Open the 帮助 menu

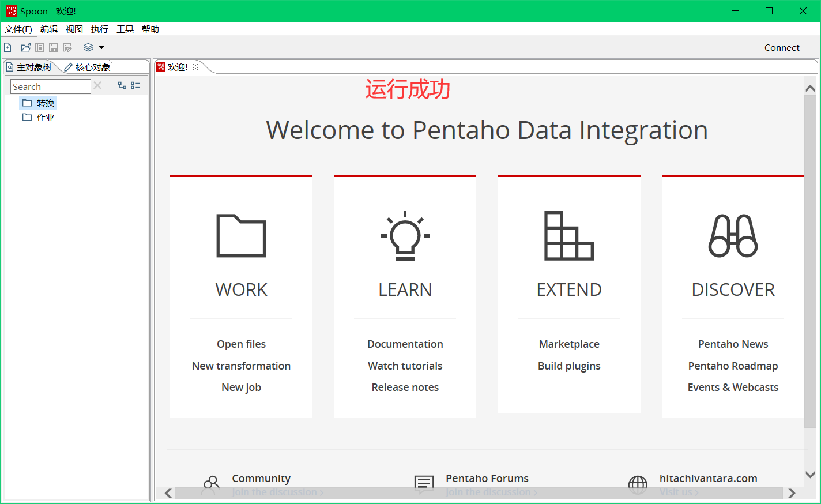coord(150,29)
